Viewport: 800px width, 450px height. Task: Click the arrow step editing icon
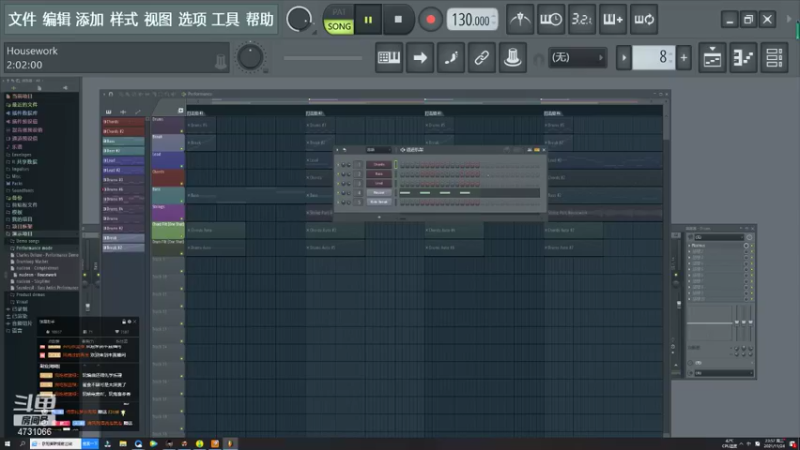coord(420,58)
